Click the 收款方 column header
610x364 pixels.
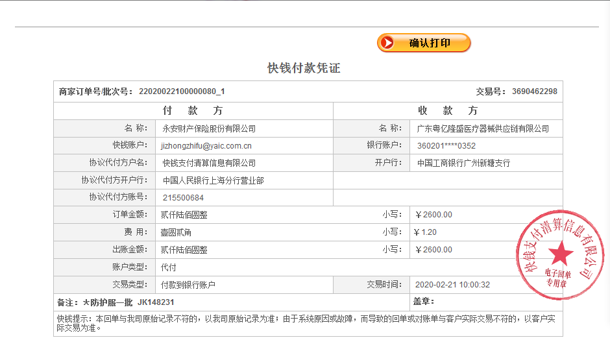click(448, 111)
